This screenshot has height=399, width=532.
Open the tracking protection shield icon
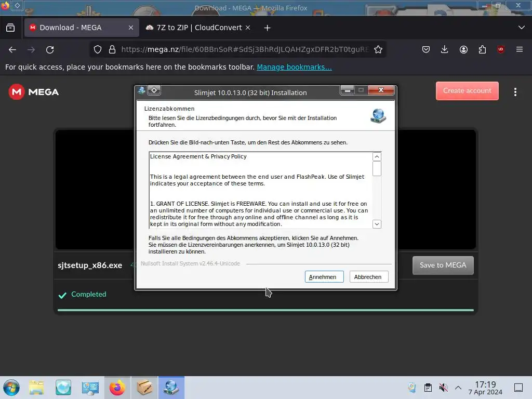[98, 49]
